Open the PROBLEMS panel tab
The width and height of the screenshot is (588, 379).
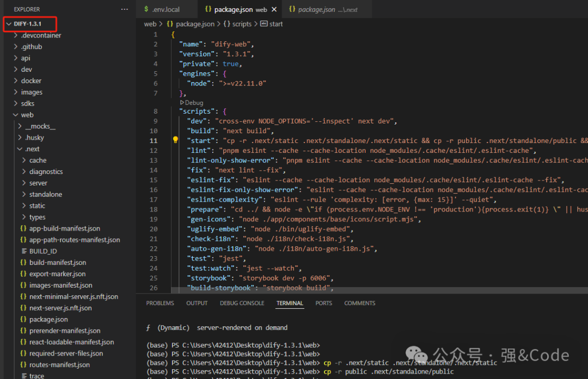click(x=160, y=303)
